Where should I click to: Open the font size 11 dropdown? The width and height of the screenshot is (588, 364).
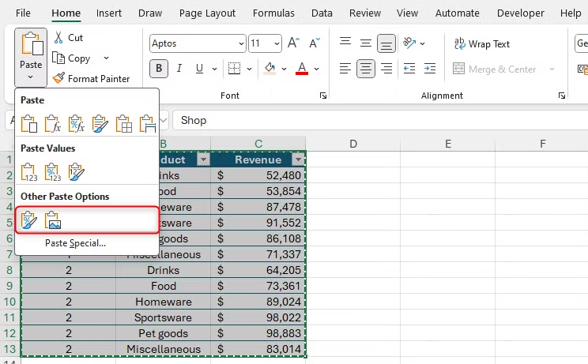pos(277,43)
